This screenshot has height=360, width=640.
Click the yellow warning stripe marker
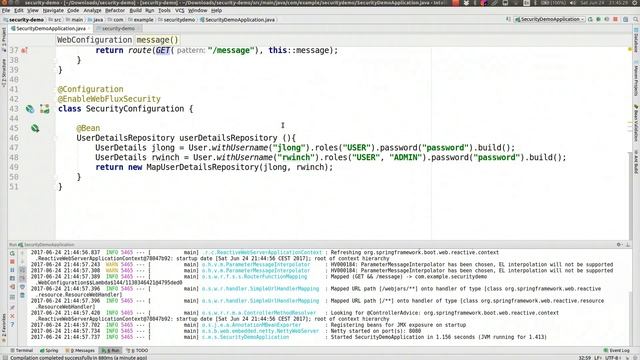630,49
